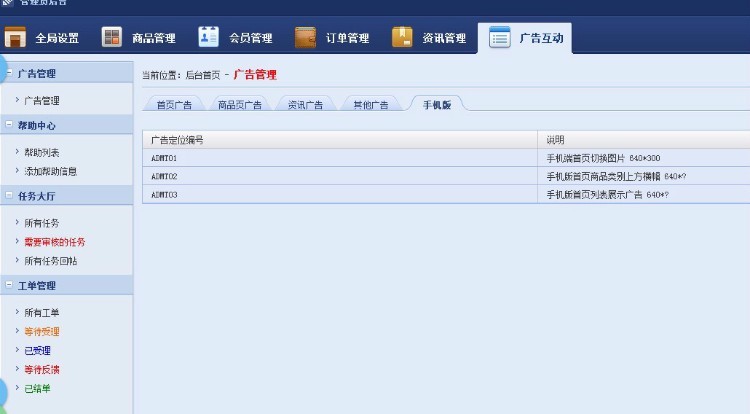Click the 订单管理 wallet icon
The image size is (750, 414).
point(305,37)
